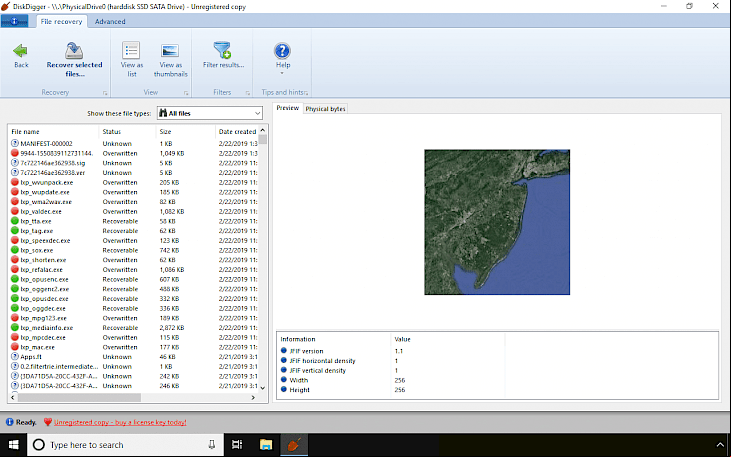Click the Height information row
Screen dimensions: 731x457
[x=497, y=390]
